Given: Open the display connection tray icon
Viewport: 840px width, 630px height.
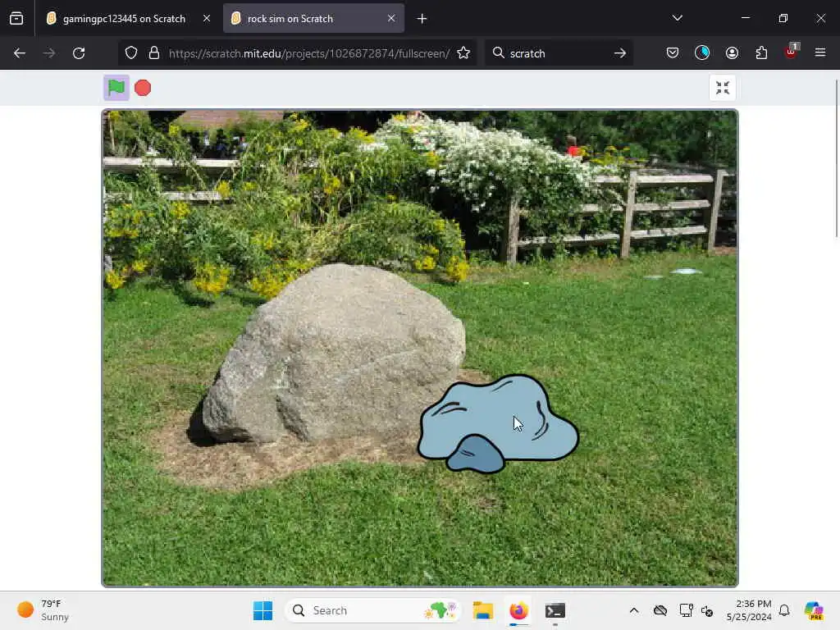Looking at the screenshot, I should 686,610.
